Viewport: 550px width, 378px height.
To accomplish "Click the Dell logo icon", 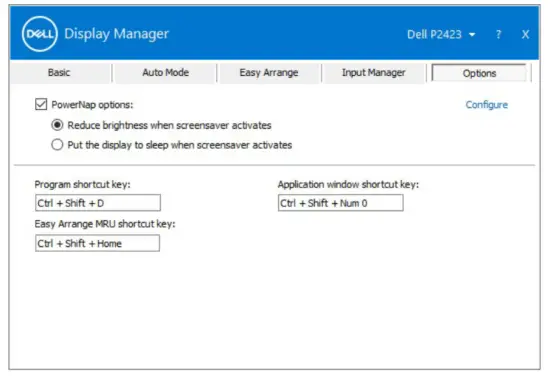I will [40, 34].
